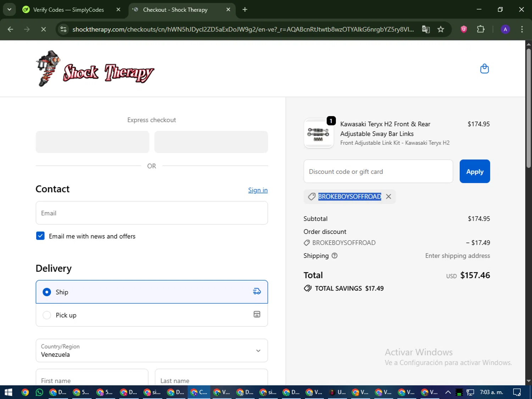Select the active 'C...' Chrome taskbar window
This screenshot has width=532, height=399.
pyautogui.click(x=199, y=392)
